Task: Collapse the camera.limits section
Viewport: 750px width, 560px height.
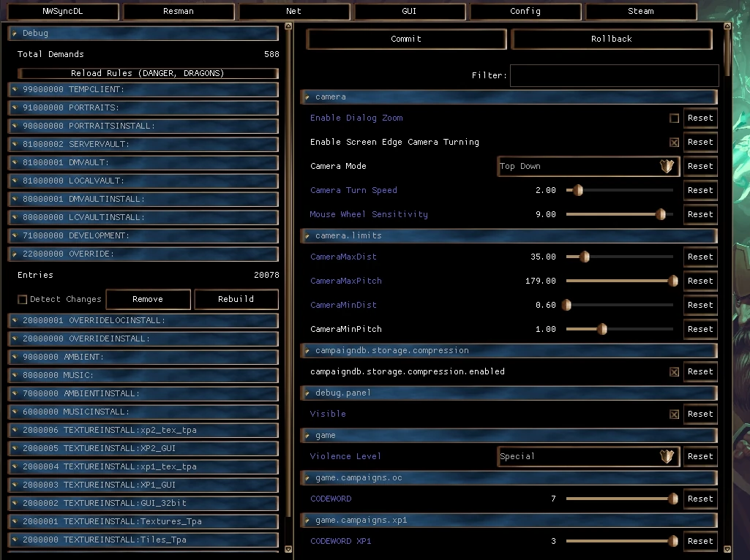Action: [x=308, y=235]
